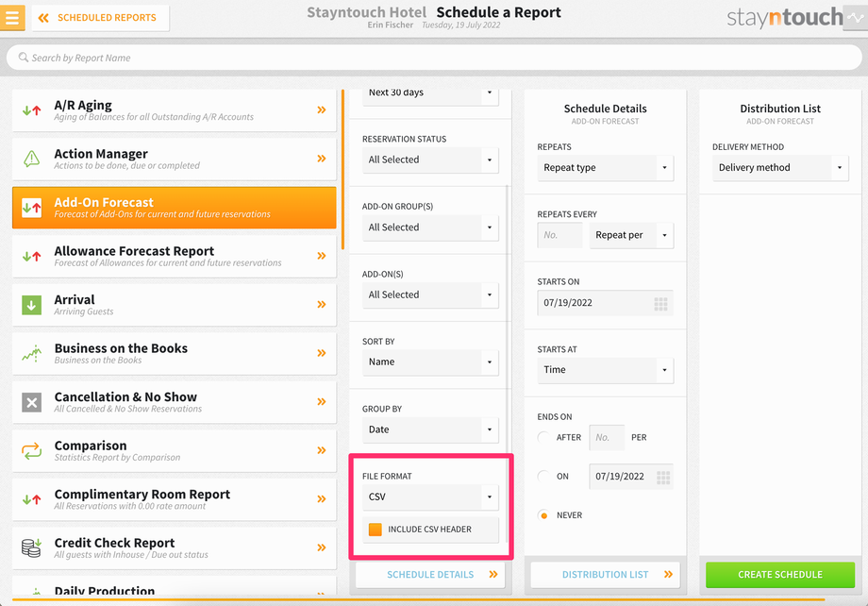Click the Arrival row chevron
The height and width of the screenshot is (606, 868).
click(x=322, y=304)
